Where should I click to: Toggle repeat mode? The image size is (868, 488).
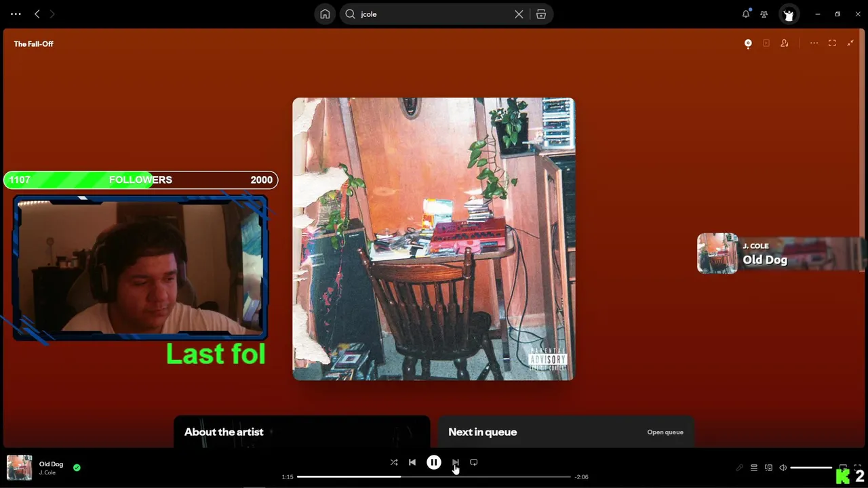coord(474,462)
